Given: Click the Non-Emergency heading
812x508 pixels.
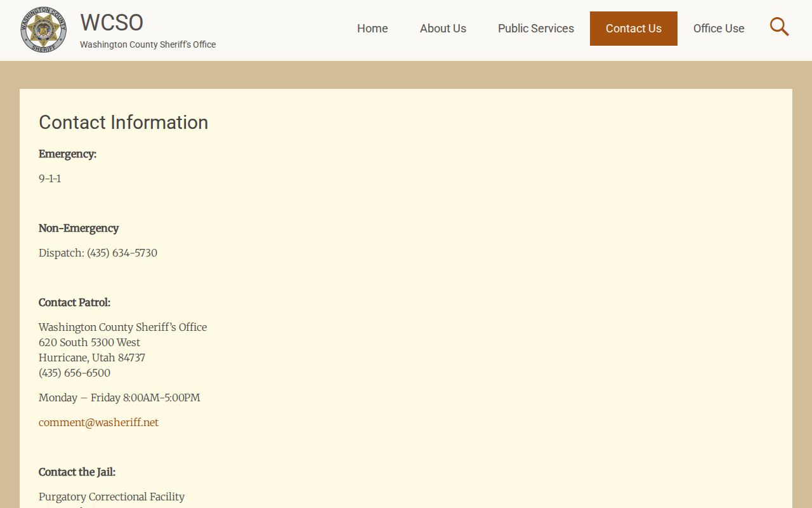Looking at the screenshot, I should [x=79, y=228].
